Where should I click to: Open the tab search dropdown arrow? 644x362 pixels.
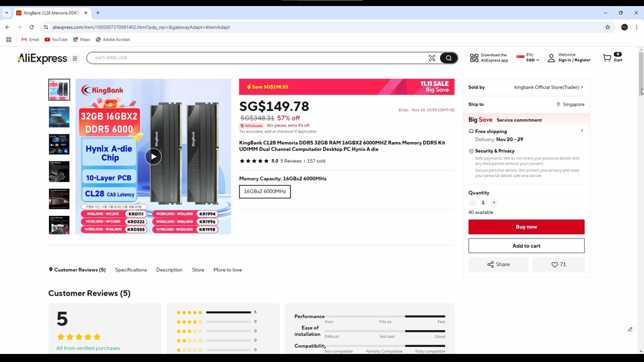6,13
